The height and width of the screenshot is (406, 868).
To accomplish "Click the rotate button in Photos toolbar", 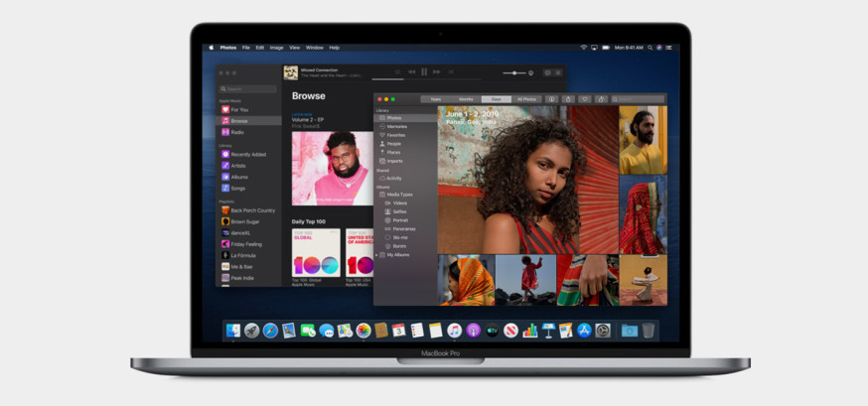I will click(601, 99).
